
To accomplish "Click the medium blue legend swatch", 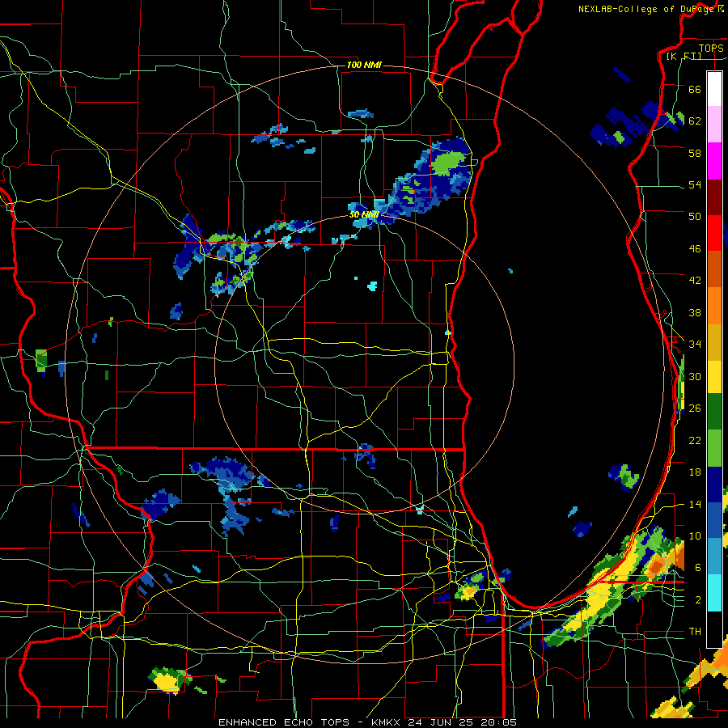I will [714, 520].
